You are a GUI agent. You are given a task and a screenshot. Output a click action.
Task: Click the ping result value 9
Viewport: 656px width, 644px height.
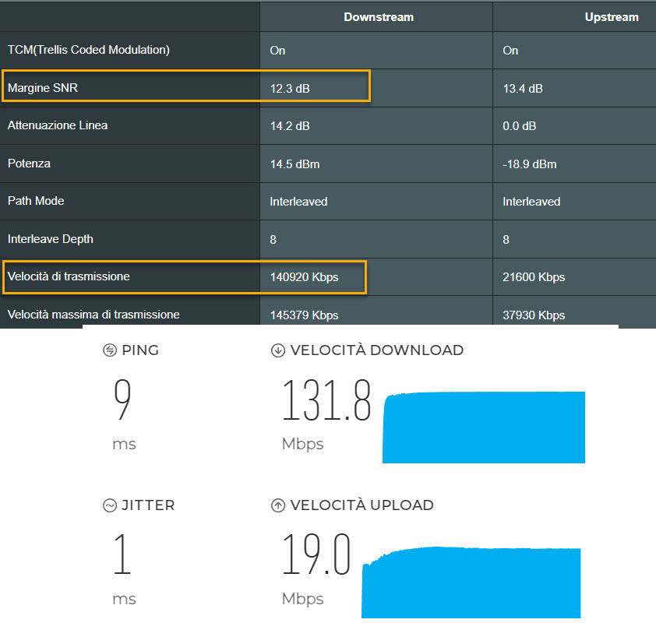point(122,399)
